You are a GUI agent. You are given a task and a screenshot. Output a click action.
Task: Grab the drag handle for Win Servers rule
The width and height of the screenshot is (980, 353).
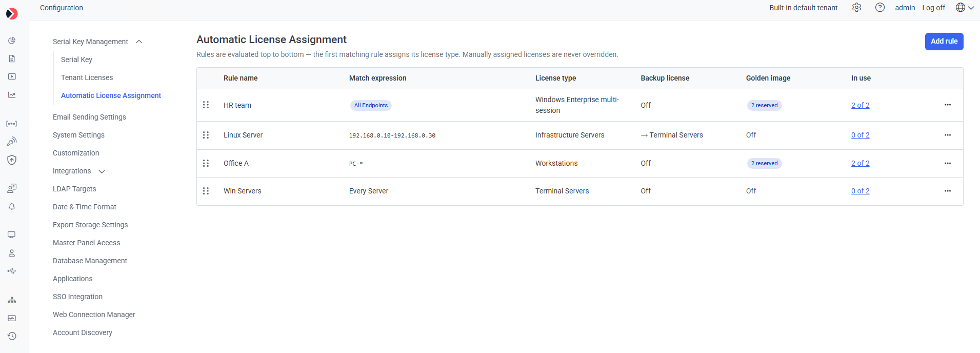[206, 191]
